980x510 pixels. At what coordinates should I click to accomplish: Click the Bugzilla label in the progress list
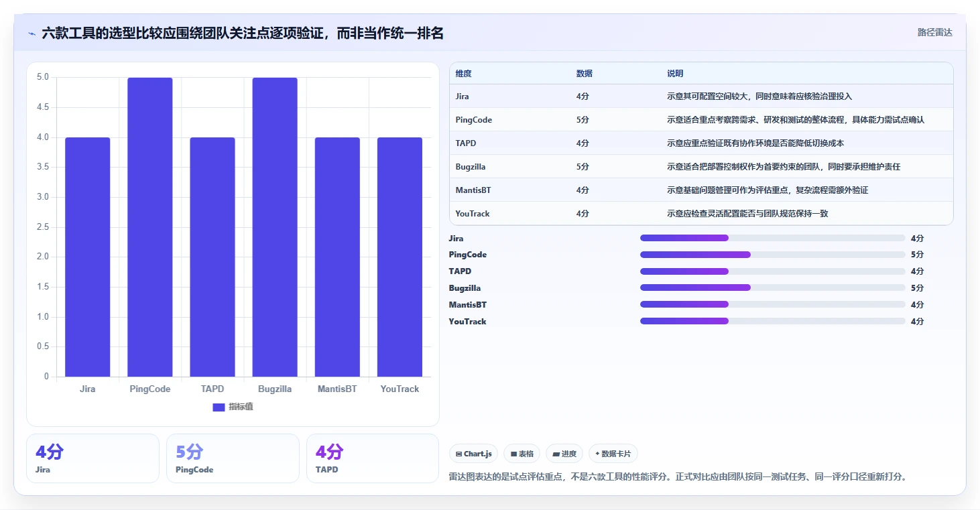click(465, 288)
